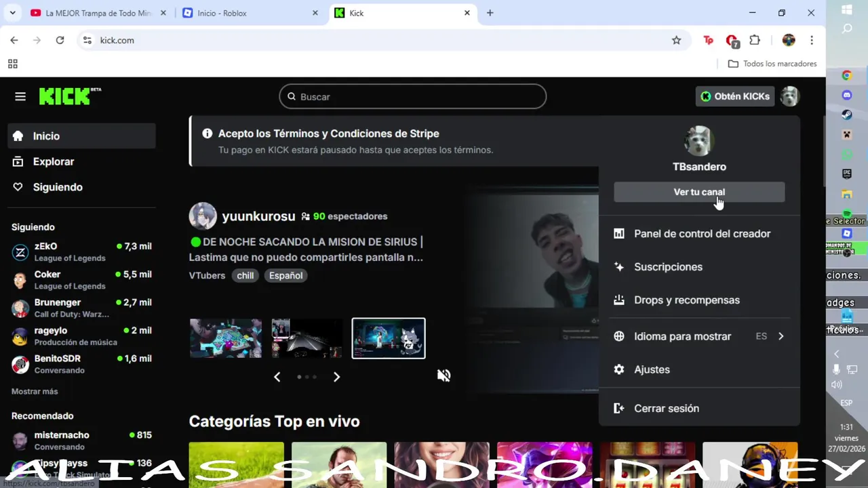Viewport: 868px width, 488px height.
Task: Open Panel de control del creador
Action: click(699, 234)
